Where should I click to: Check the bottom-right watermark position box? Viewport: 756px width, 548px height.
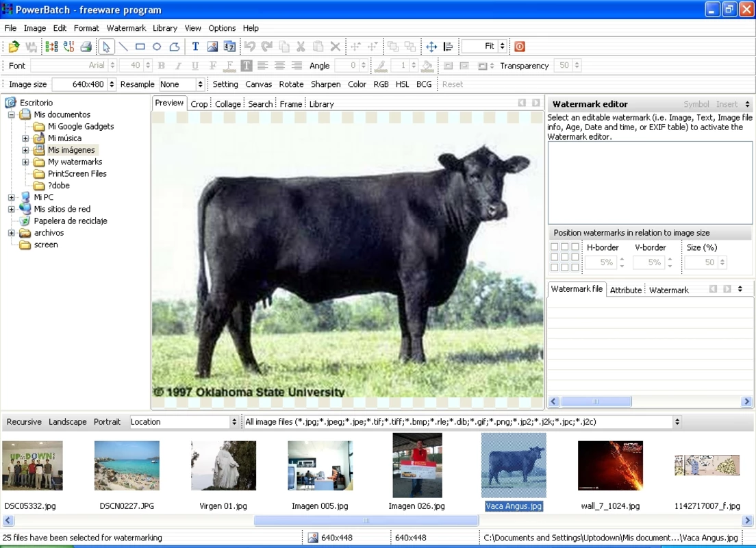(x=575, y=267)
